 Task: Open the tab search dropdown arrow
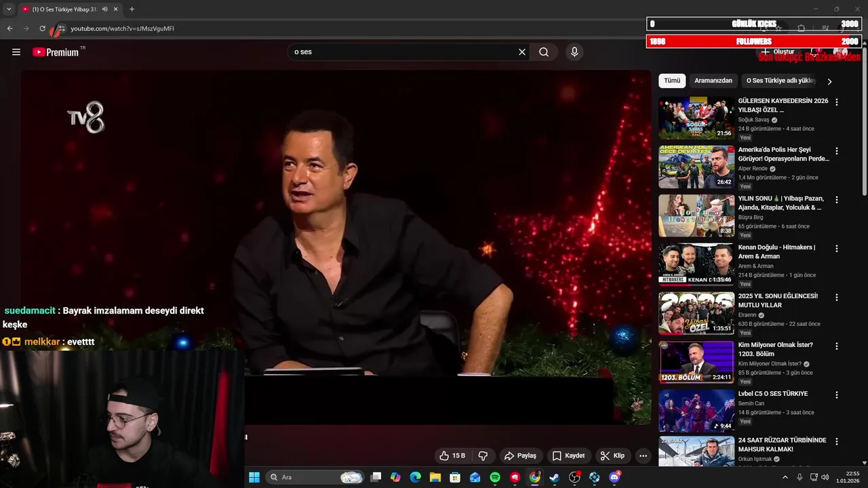(9, 9)
